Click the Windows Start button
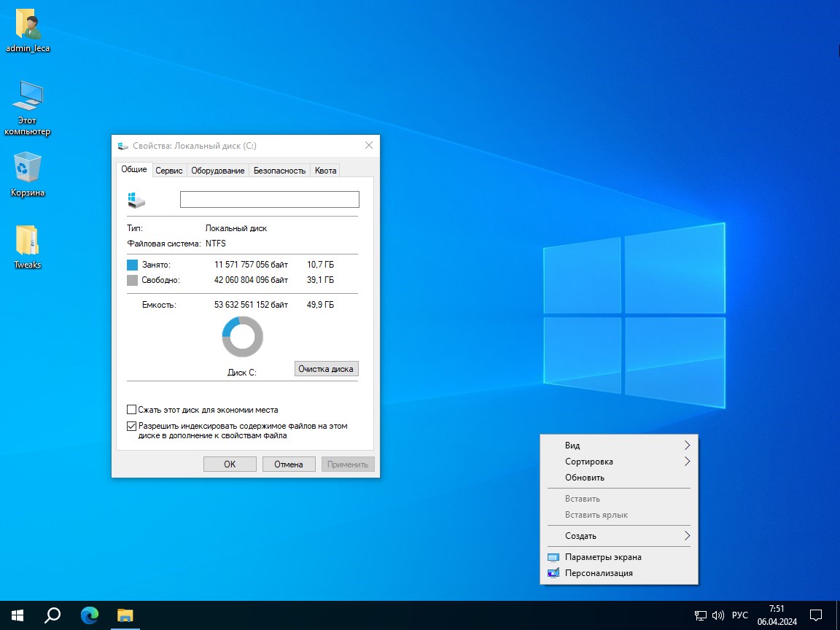 (17, 615)
